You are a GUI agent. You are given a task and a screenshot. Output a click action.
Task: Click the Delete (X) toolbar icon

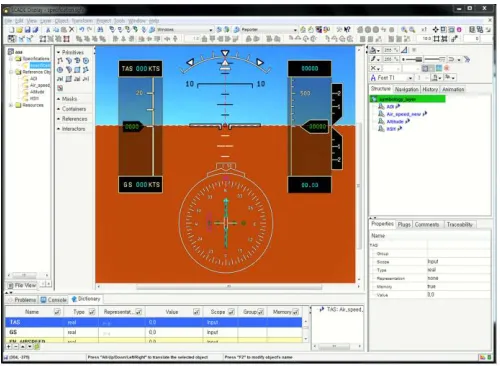click(71, 30)
